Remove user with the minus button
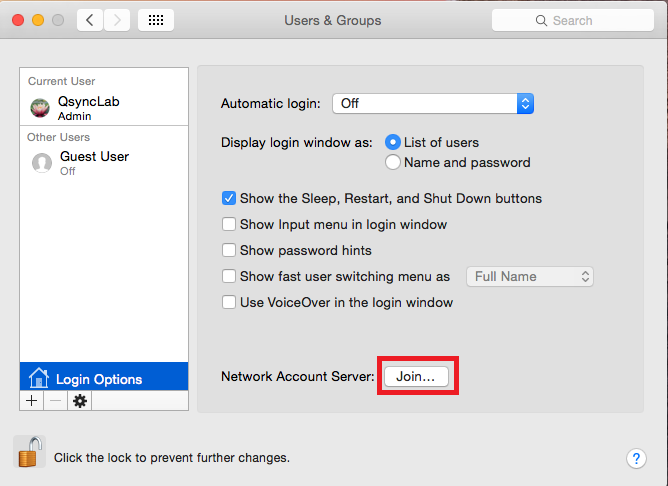The image size is (668, 486). click(55, 401)
